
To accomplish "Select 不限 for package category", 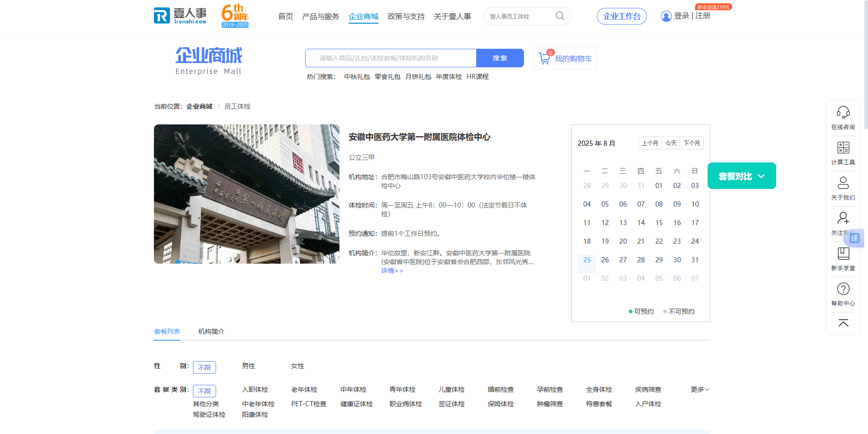I will (204, 391).
